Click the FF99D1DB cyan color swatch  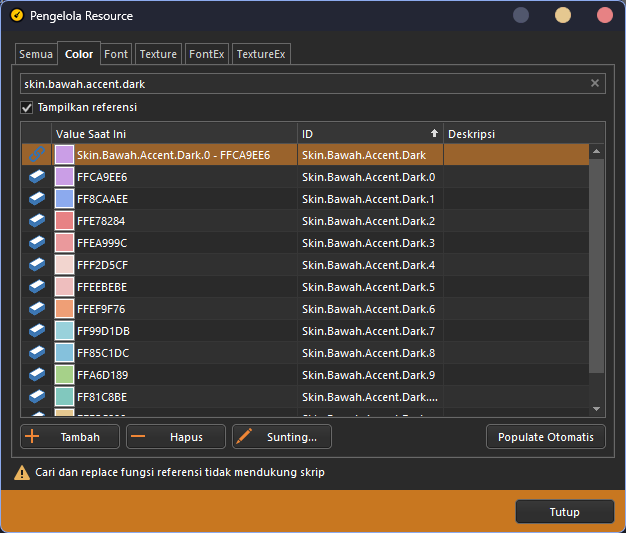click(64, 331)
